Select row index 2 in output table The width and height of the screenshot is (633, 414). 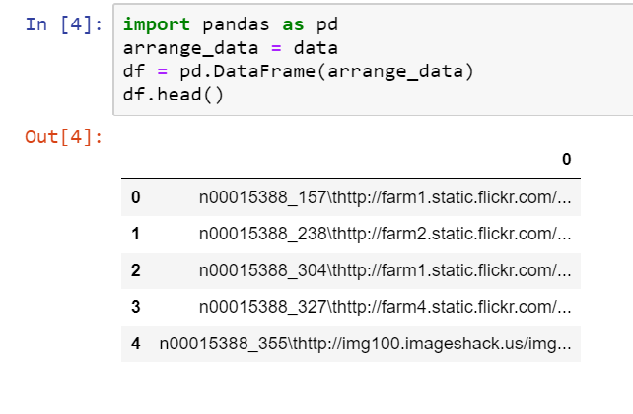136,270
